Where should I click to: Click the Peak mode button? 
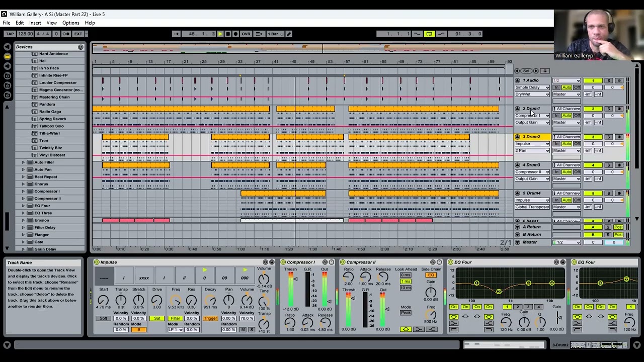click(406, 313)
